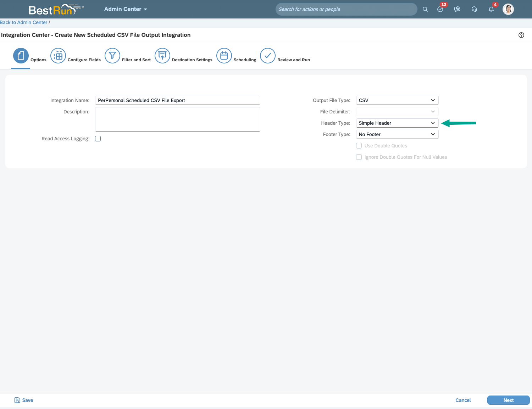Click the search magnifier icon
This screenshot has width=532, height=409.
(x=425, y=9)
